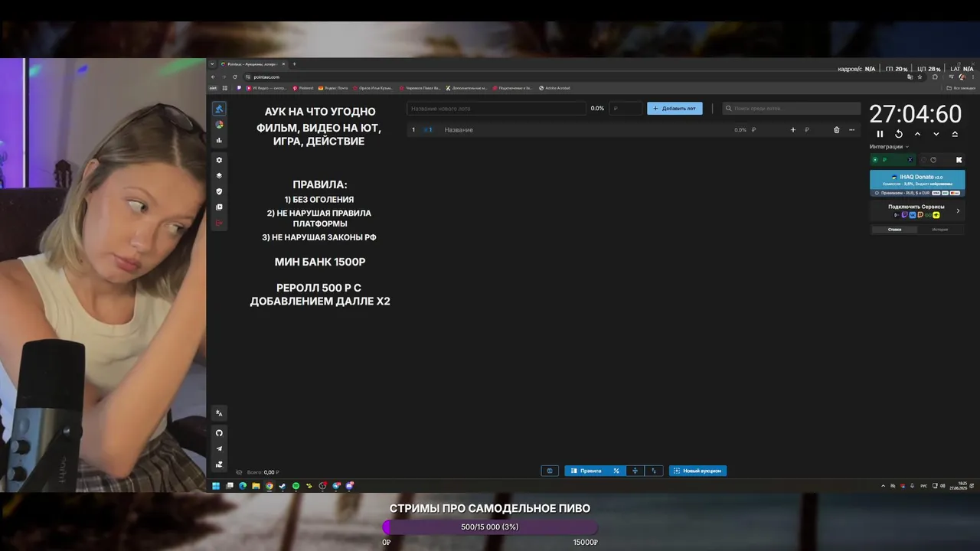Click the Правила button in bottom bar

[x=586, y=471]
